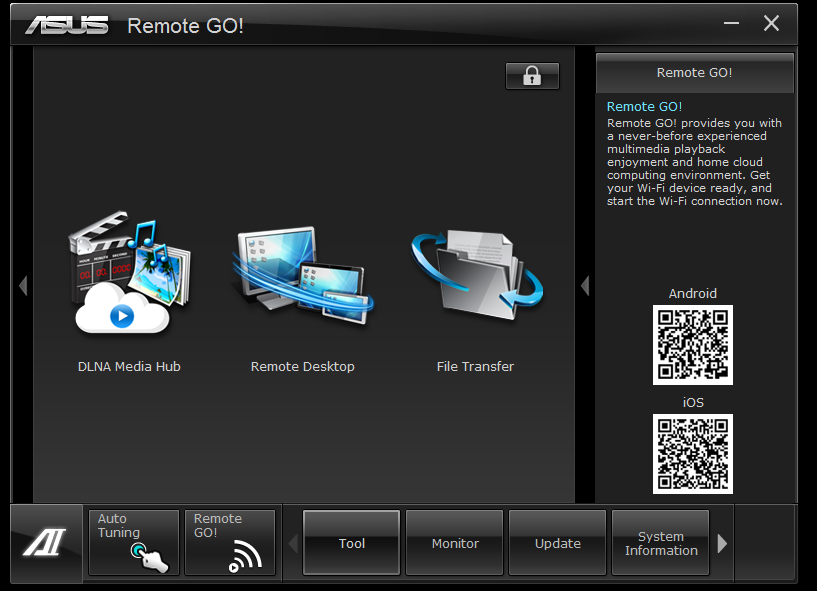The width and height of the screenshot is (817, 591).
Task: Click the left arrow on main panel edge
Action: [22, 286]
